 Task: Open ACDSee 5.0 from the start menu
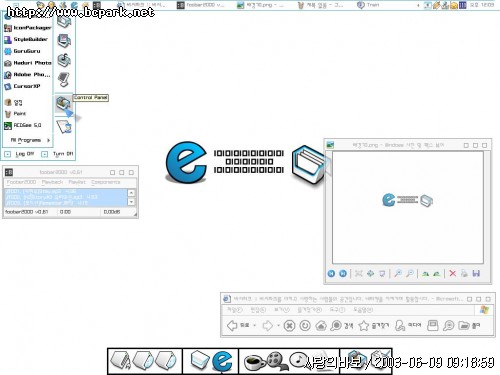point(23,125)
